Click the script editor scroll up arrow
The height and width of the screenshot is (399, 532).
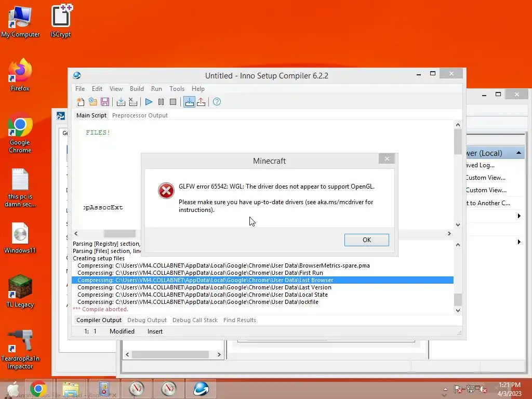(458, 125)
